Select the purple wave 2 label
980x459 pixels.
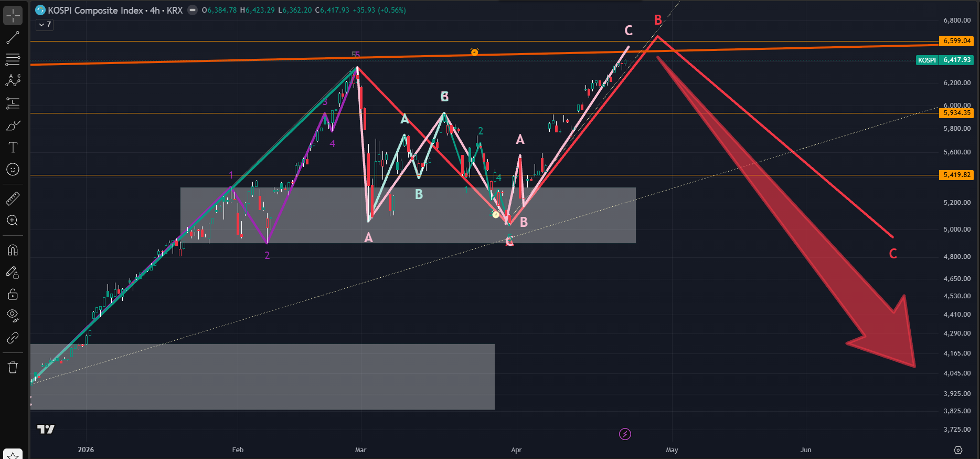point(267,256)
